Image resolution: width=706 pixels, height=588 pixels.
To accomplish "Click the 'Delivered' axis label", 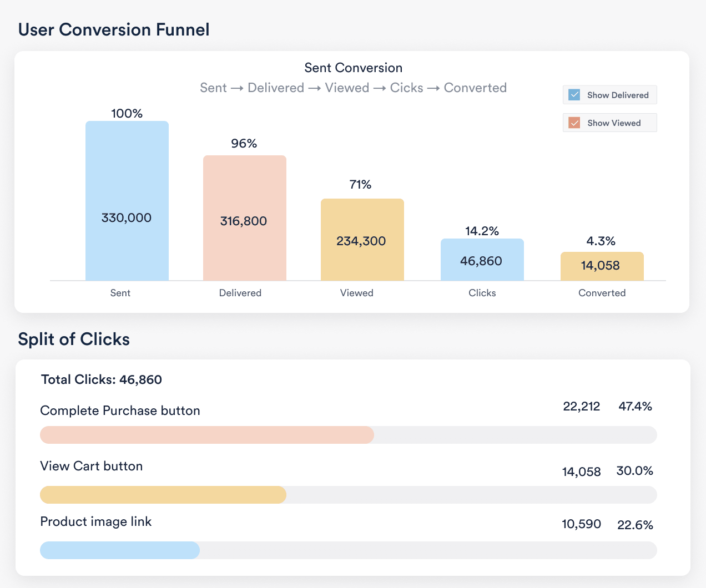I will pos(240,293).
